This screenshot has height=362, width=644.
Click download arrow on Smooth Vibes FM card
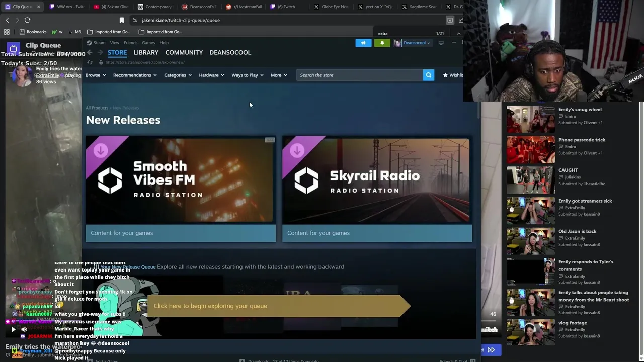click(x=100, y=150)
